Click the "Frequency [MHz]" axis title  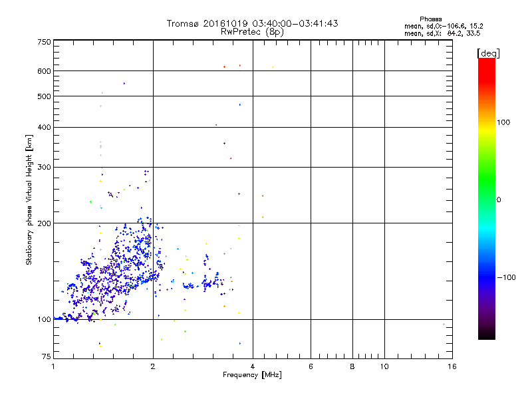252,375
